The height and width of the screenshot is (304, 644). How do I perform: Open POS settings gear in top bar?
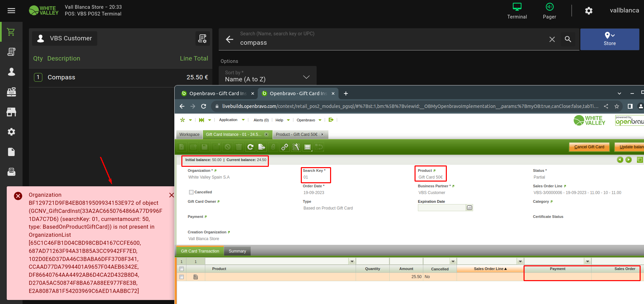click(x=589, y=11)
